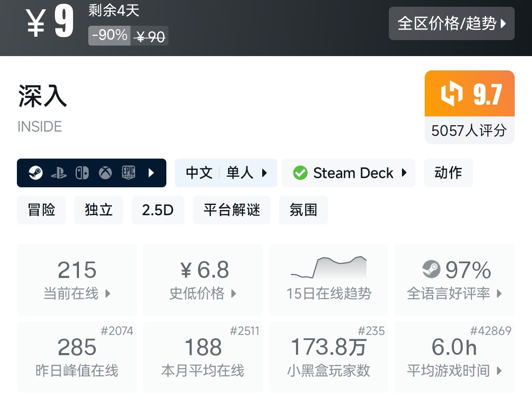Click the green Steam Deck verified checkmark

300,173
